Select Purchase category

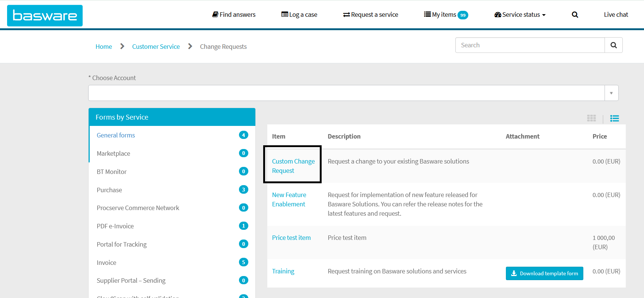pyautogui.click(x=109, y=190)
